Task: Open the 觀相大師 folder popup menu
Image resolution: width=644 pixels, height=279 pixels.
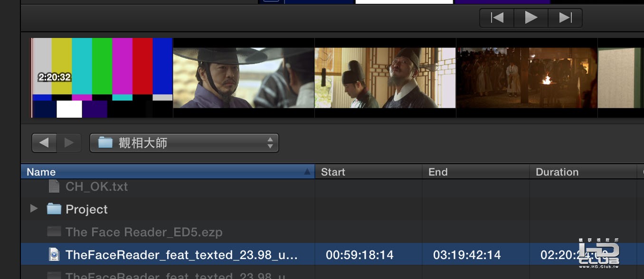Action: click(184, 143)
